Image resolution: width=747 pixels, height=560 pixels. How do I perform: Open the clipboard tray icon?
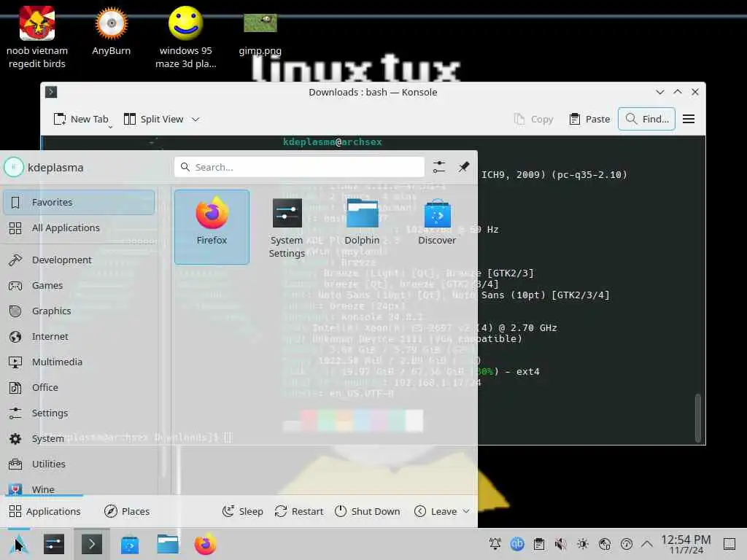pyautogui.click(x=539, y=544)
